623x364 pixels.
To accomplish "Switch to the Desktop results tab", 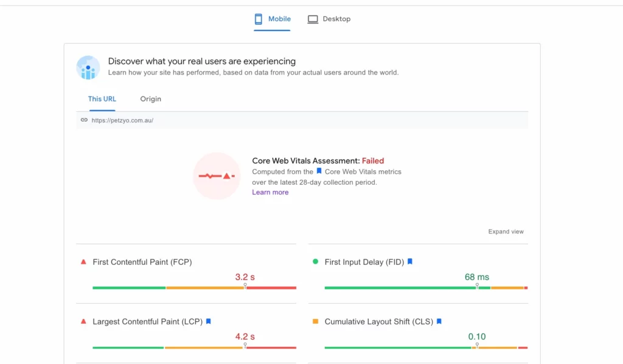I will point(329,19).
